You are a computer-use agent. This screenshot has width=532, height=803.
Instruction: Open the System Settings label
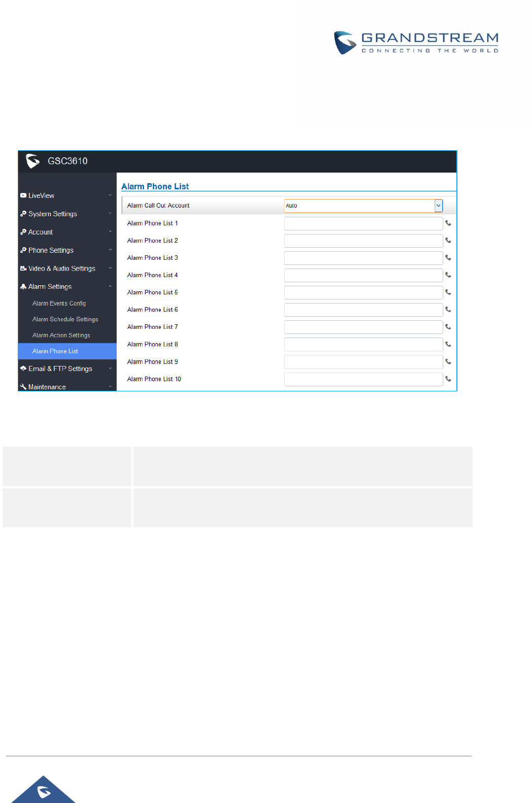pyautogui.click(x=53, y=214)
